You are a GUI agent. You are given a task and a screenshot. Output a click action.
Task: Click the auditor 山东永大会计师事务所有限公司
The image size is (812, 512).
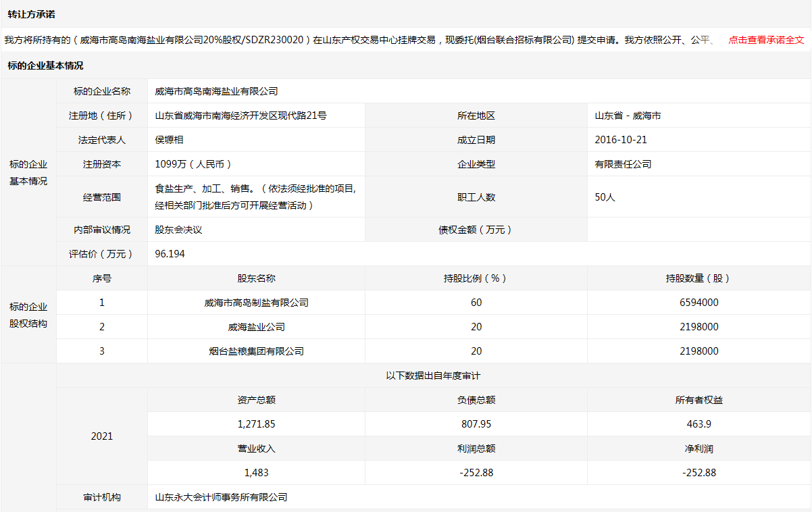221,497
